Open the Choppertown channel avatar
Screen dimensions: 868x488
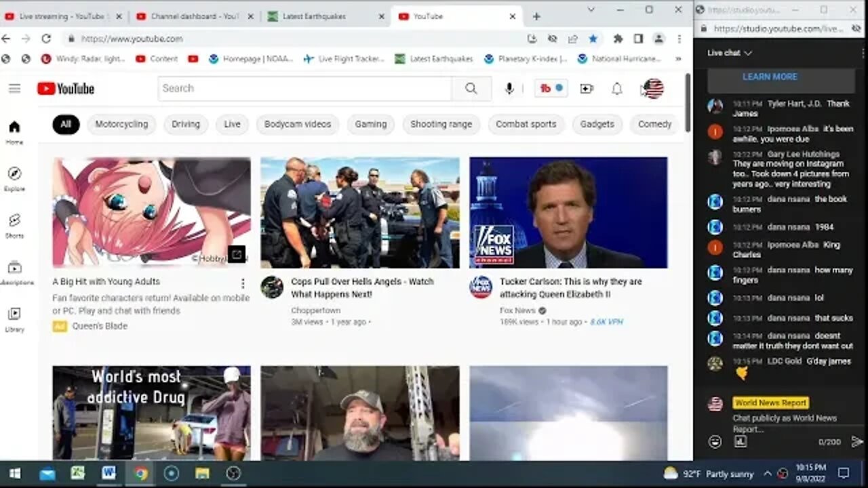point(272,287)
